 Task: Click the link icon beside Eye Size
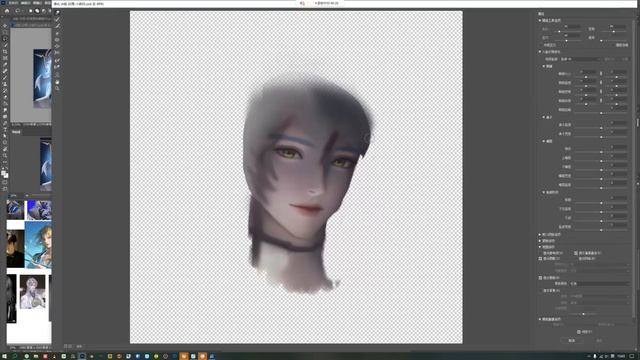coord(601,74)
